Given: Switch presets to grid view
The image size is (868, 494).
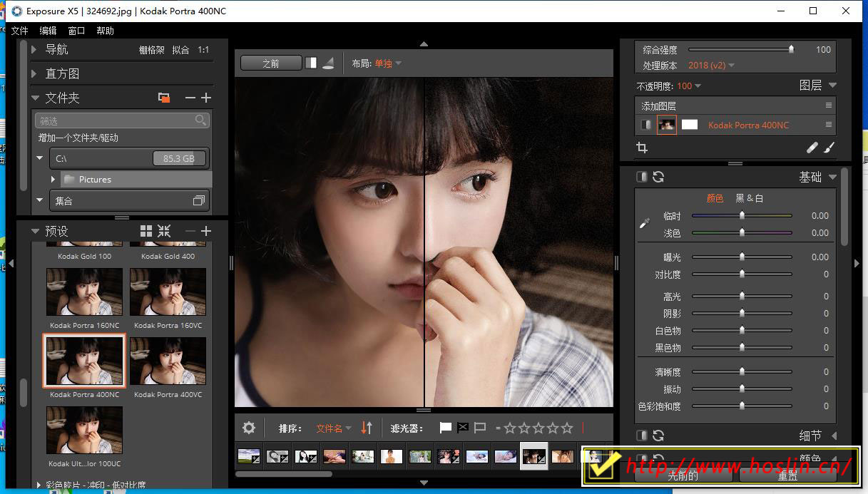Looking at the screenshot, I should coord(146,231).
